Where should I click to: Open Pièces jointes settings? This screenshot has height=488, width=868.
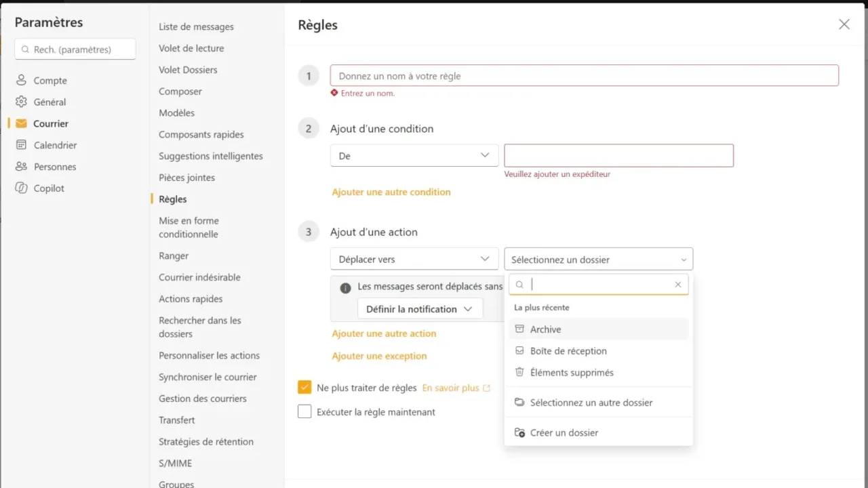point(187,178)
